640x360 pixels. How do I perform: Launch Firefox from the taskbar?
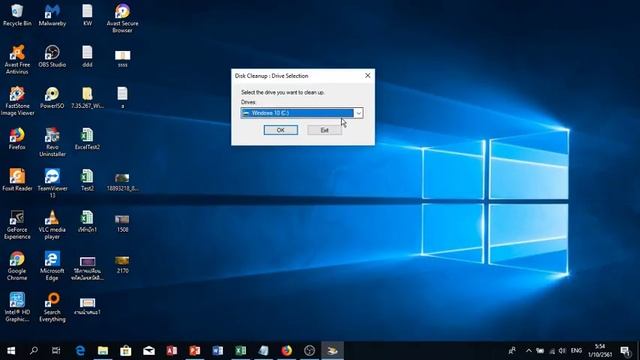[287, 351]
